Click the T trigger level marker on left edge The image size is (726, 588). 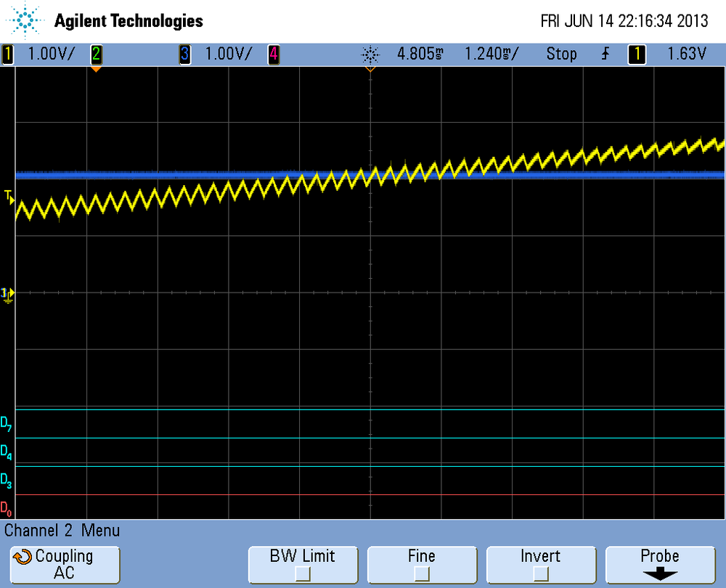pyautogui.click(x=9, y=196)
